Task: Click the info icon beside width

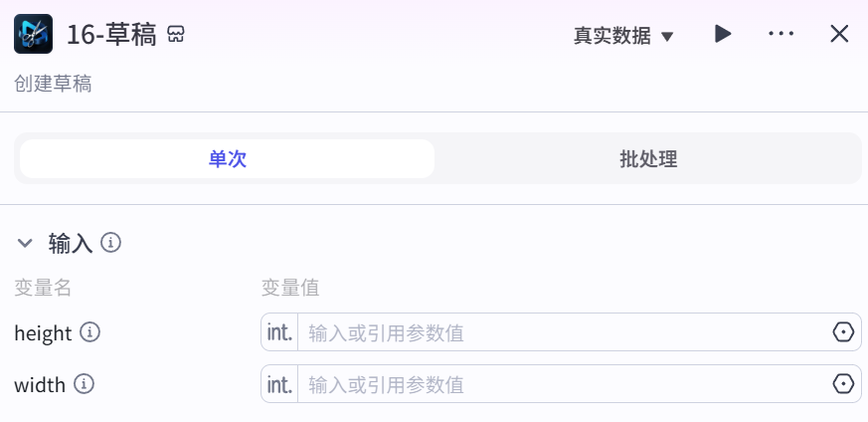Action: (84, 383)
